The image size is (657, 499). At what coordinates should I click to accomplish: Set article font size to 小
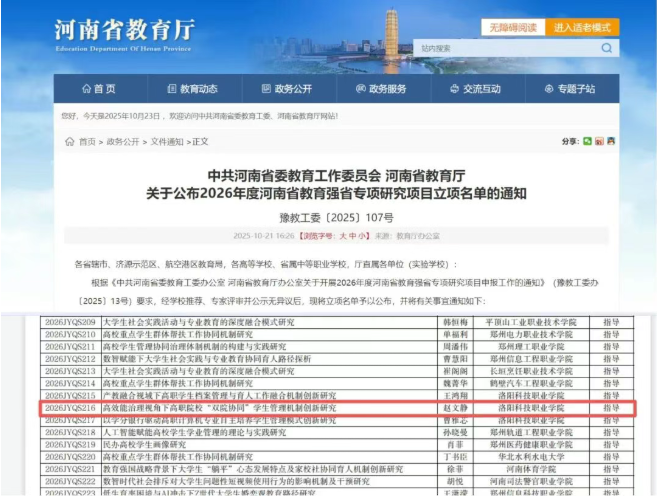(x=358, y=236)
